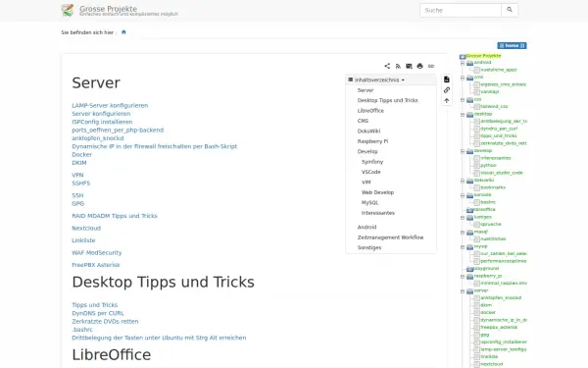Jump to Zeitmanagement Workflow in contents
588x368 pixels.
pos(390,237)
